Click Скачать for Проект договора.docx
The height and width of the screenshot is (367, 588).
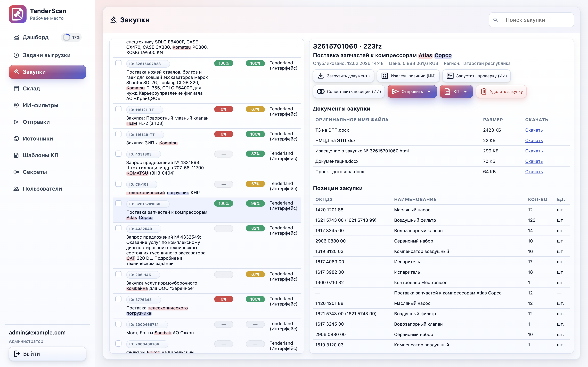534,172
